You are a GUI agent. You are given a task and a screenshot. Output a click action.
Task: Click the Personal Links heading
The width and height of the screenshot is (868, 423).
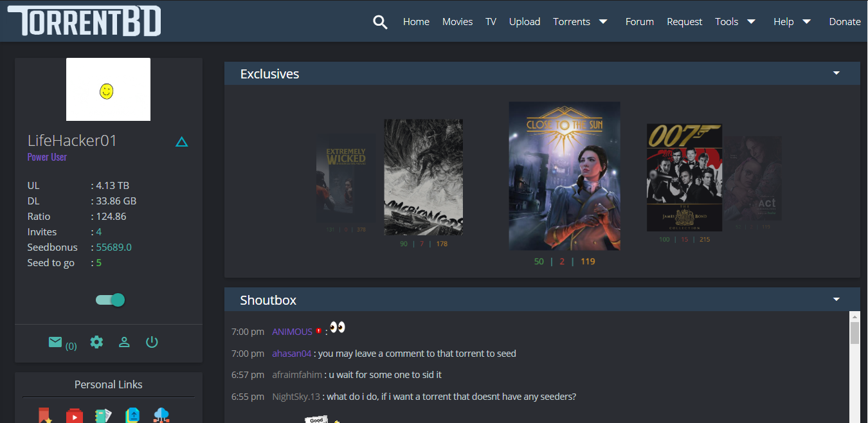point(109,384)
